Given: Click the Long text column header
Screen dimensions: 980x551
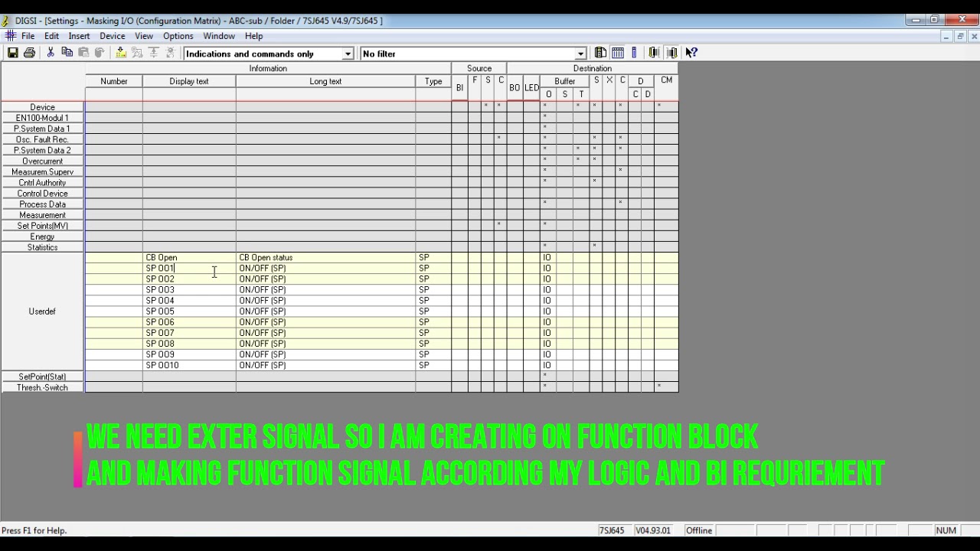Looking at the screenshot, I should point(325,81).
